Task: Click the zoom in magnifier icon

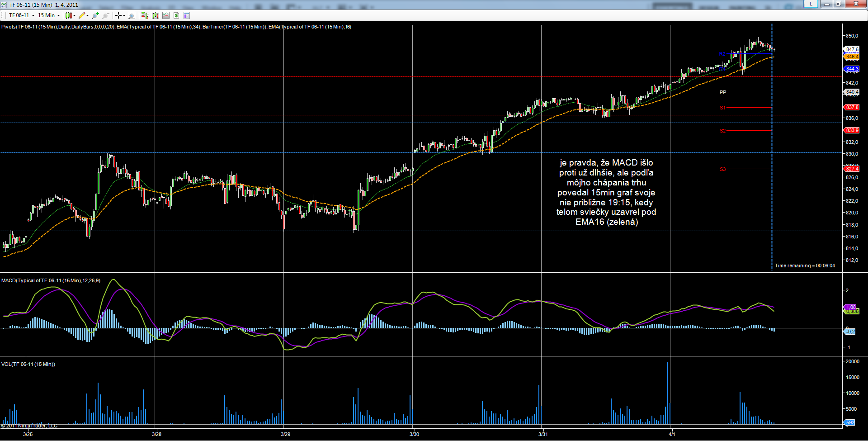Action: pos(95,15)
